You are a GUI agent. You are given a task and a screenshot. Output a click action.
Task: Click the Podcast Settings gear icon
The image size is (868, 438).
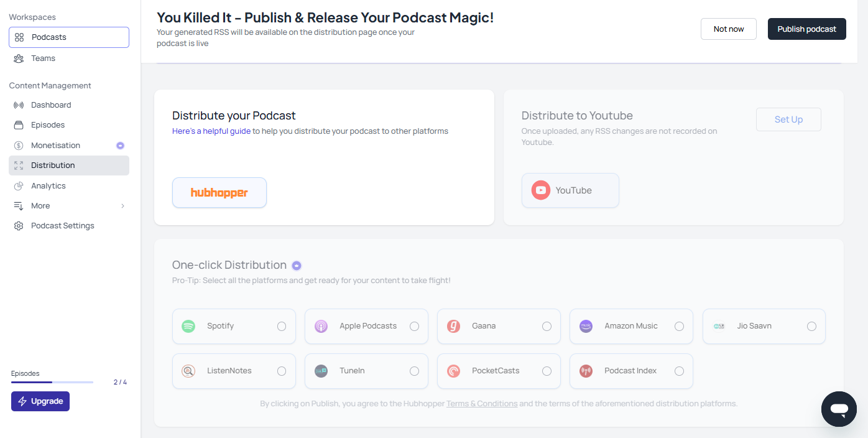[19, 226]
